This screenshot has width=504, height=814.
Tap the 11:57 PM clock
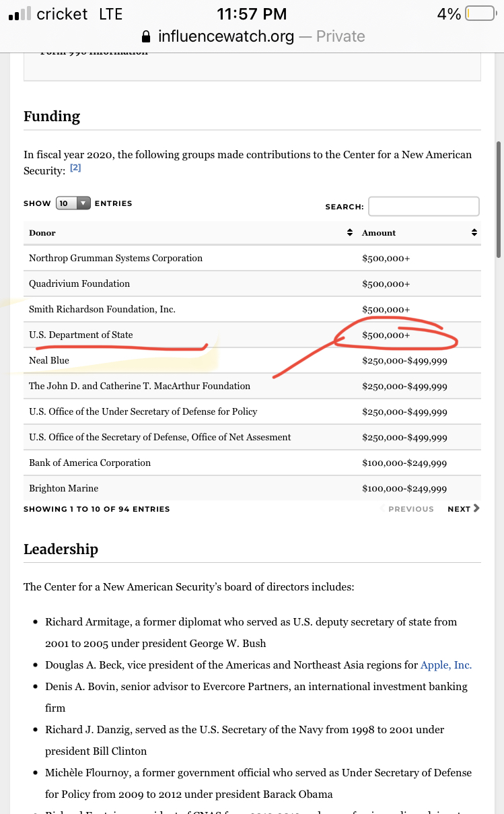click(252, 13)
